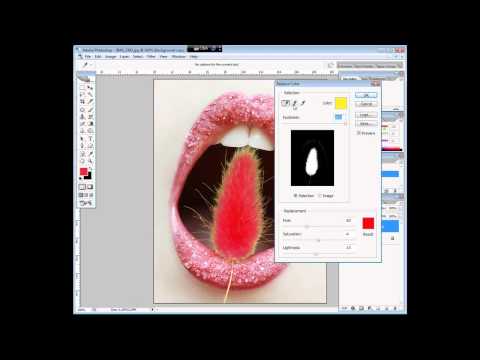This screenshot has width=480, height=360.
Task: Select the Zoom tool in toolbox
Action: [x=90, y=161]
